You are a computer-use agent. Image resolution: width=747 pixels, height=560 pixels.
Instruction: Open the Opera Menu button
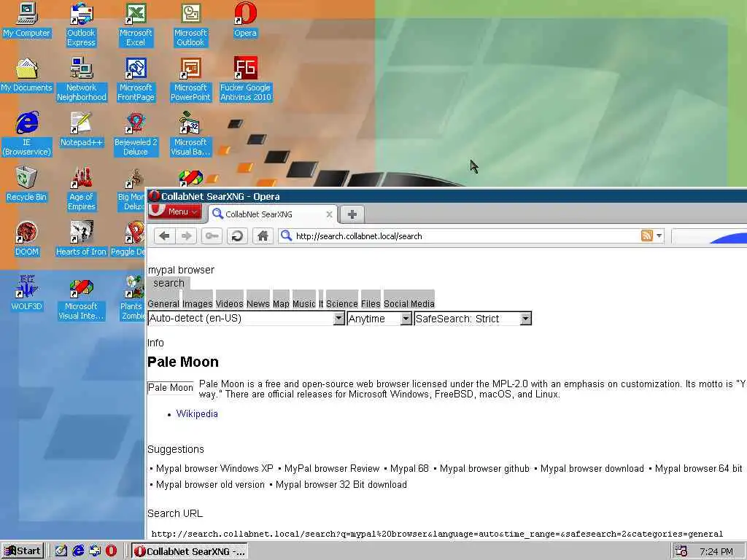(174, 211)
